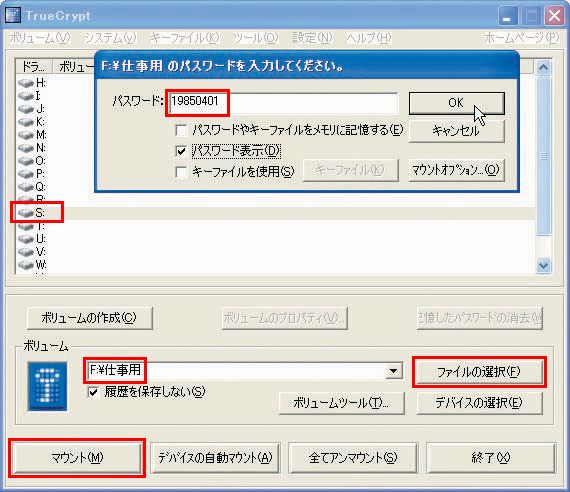Select drive V: in the drive list
The image size is (570, 492).
pyautogui.click(x=32, y=252)
